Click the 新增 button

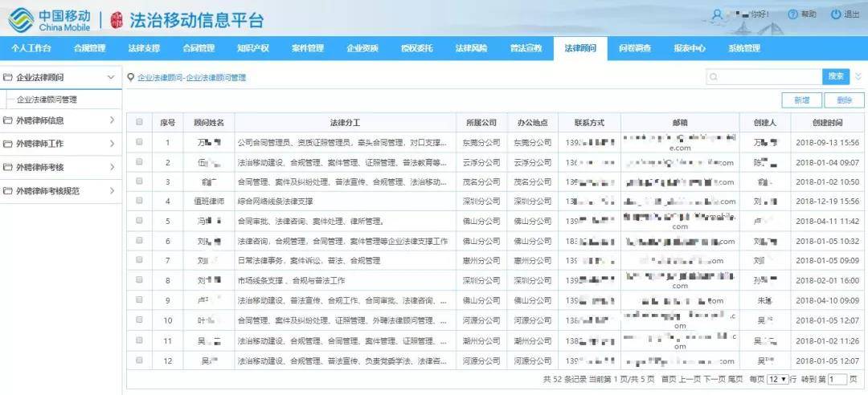pyautogui.click(x=801, y=100)
